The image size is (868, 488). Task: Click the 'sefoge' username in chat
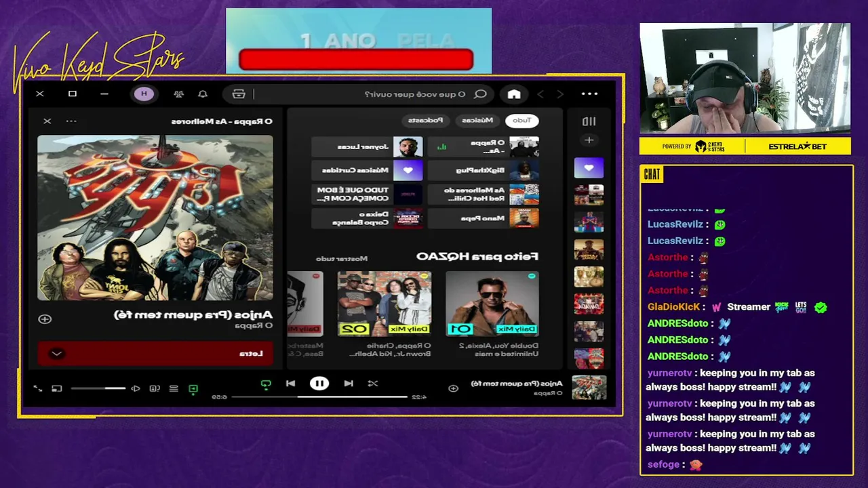[663, 465]
